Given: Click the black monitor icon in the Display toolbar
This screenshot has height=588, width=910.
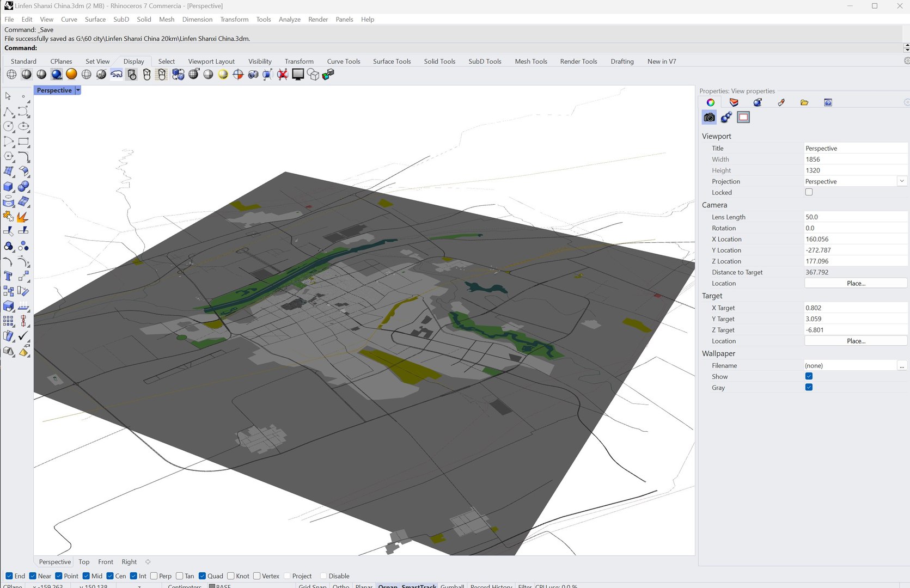Looking at the screenshot, I should coord(298,75).
